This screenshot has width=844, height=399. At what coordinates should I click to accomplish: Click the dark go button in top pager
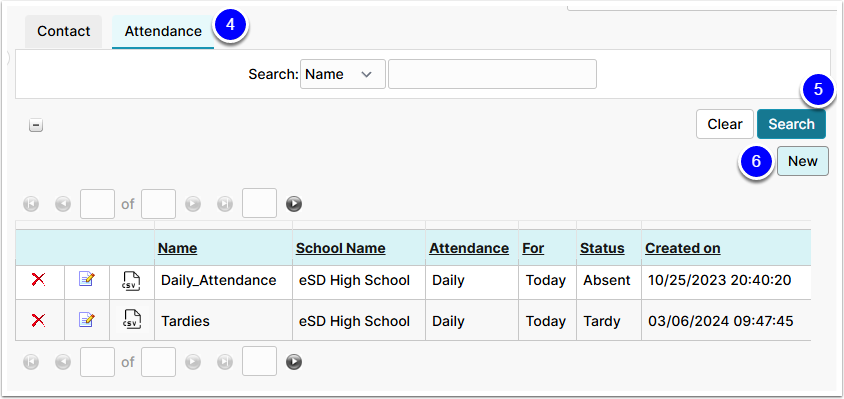[x=294, y=204]
